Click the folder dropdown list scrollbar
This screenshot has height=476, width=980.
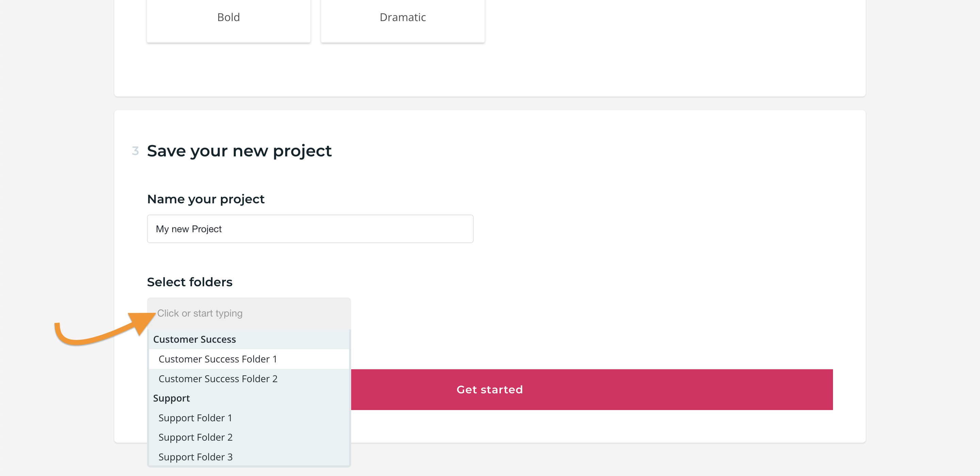tap(349, 397)
